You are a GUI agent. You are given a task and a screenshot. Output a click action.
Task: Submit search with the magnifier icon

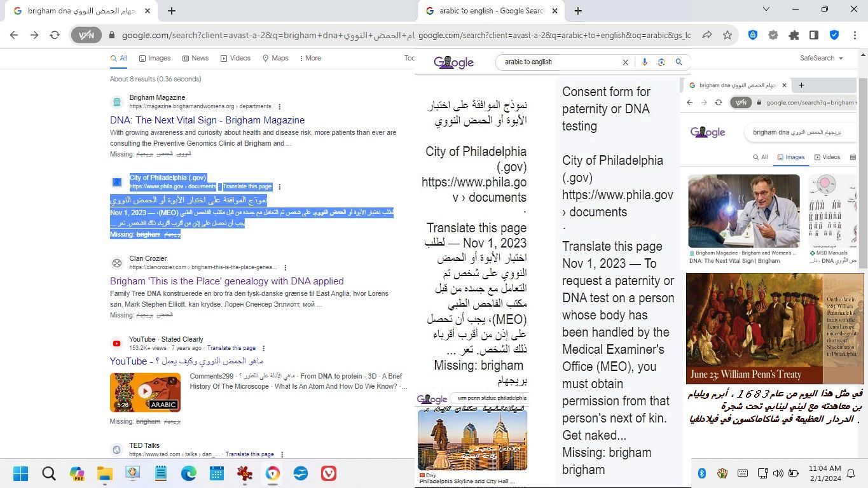(679, 62)
